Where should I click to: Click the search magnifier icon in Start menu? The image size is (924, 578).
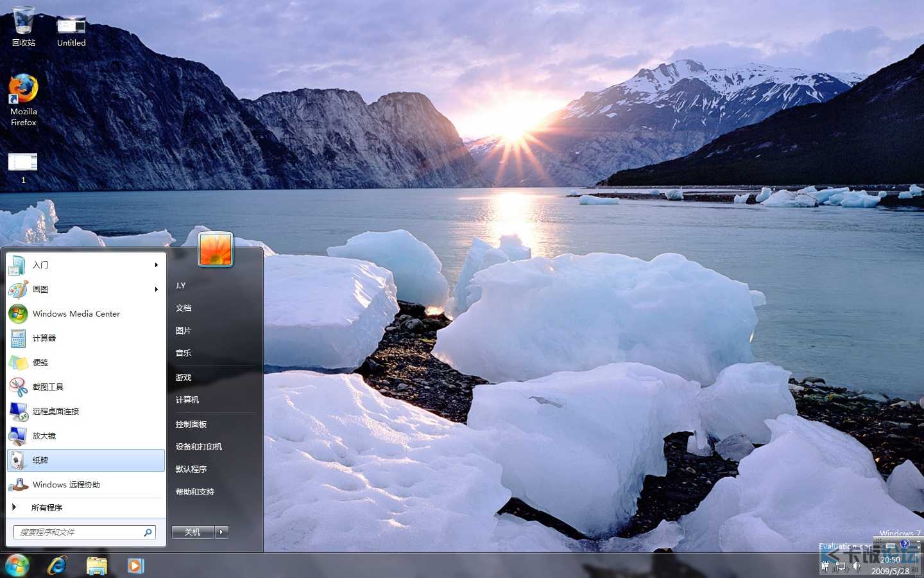(148, 532)
